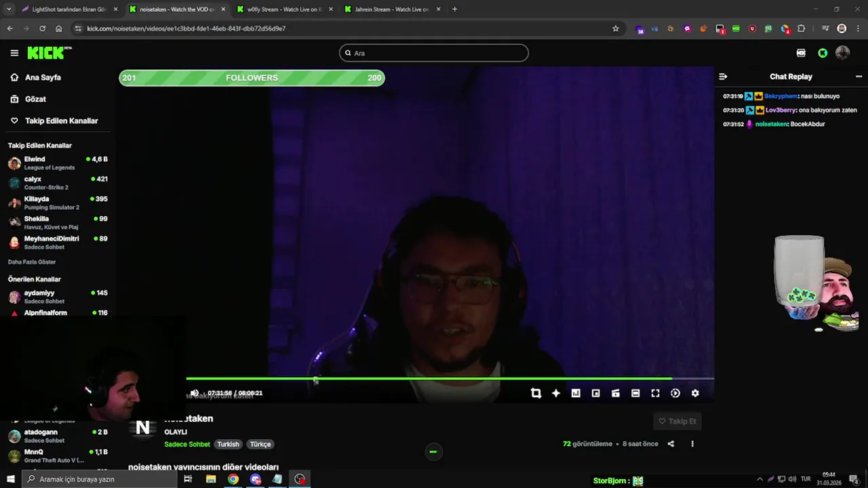Open Chat Replay three-dot options
The width and height of the screenshot is (868, 488).
(x=859, y=77)
